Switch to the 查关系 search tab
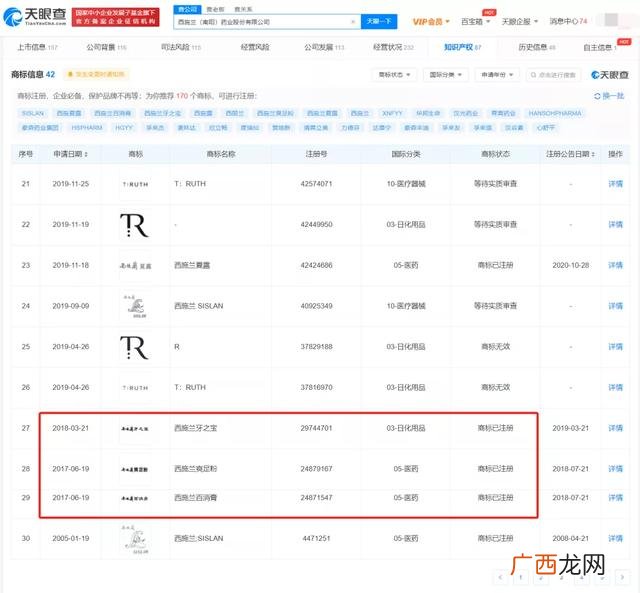 pos(243,9)
